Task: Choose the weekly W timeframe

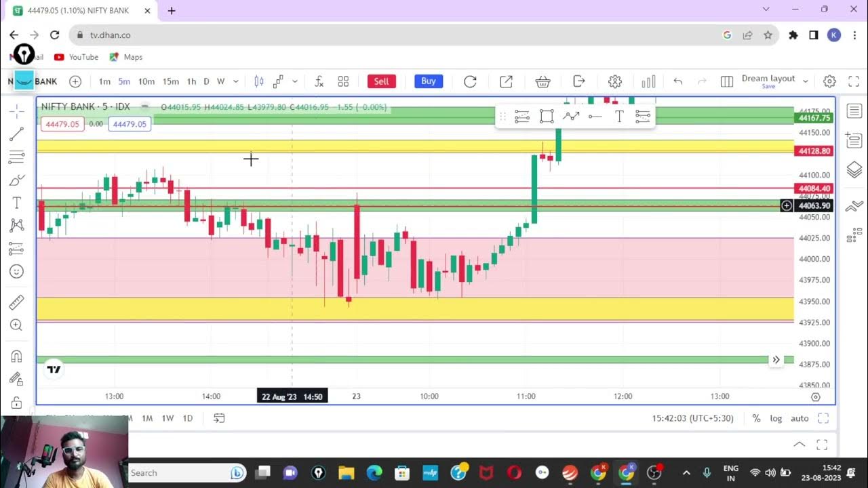Action: click(220, 81)
